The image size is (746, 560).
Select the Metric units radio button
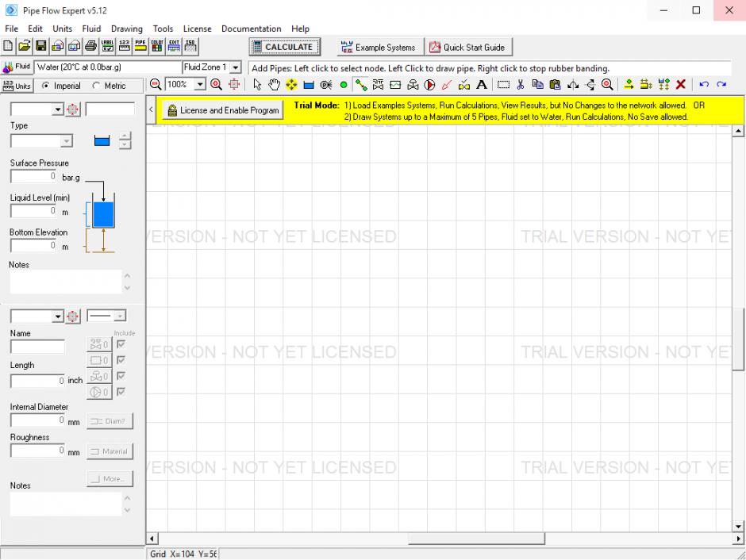(x=97, y=86)
